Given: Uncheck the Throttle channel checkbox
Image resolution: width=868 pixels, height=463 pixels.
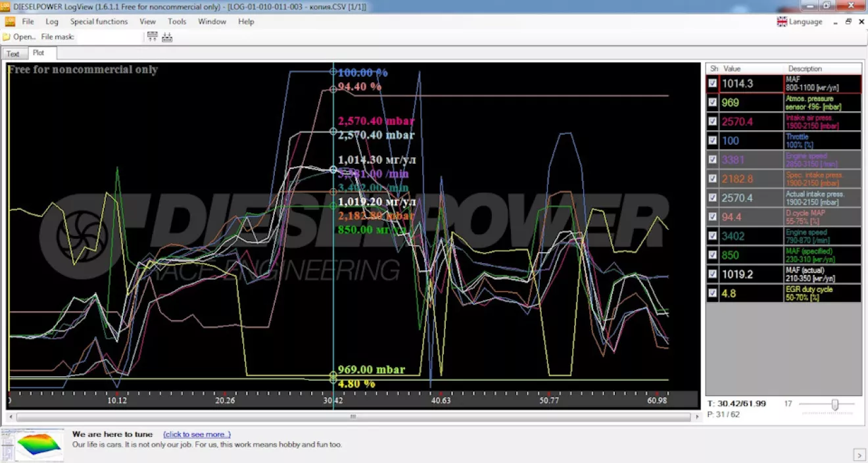Looking at the screenshot, I should coord(713,141).
